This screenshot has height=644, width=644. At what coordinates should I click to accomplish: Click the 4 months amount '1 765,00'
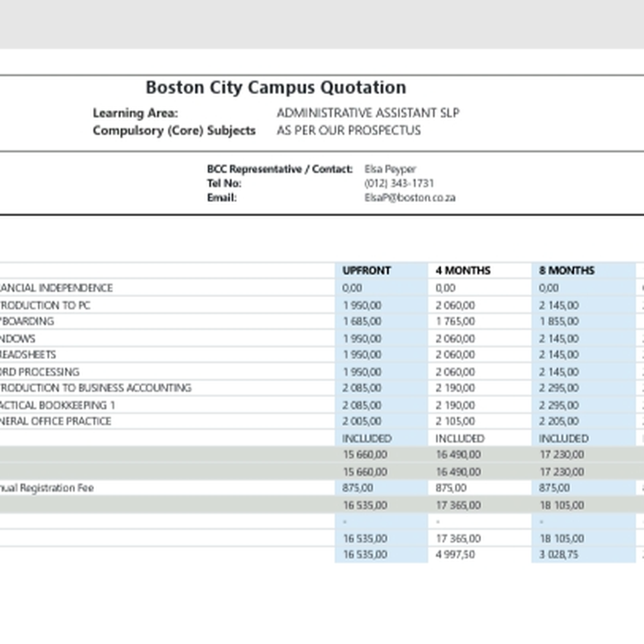(455, 321)
